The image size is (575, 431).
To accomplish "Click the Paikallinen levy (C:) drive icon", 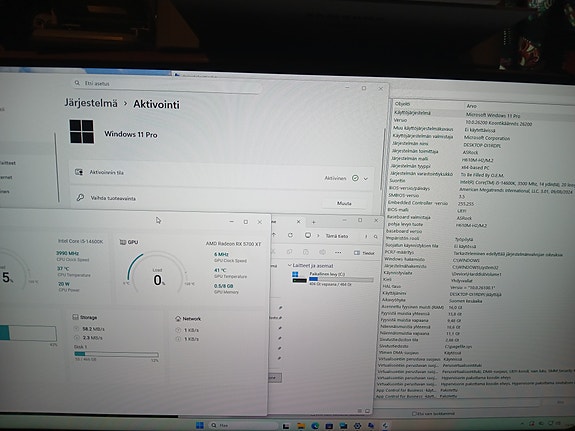I will click(x=299, y=277).
